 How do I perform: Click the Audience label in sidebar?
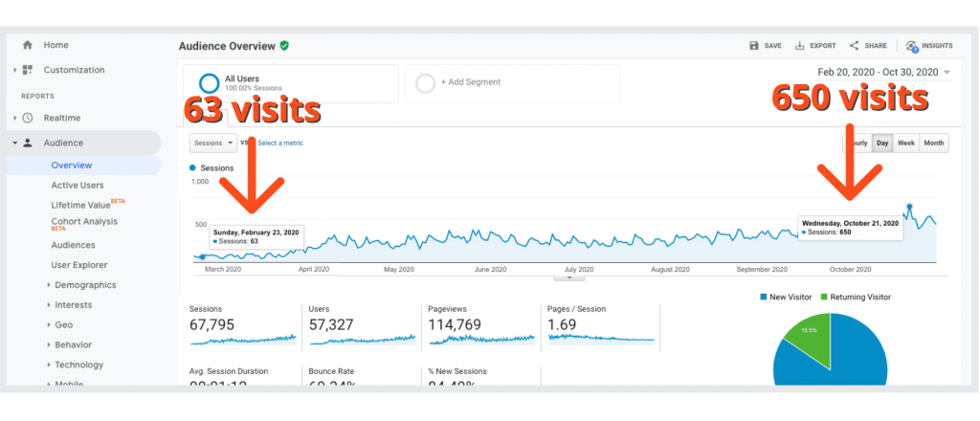click(63, 143)
